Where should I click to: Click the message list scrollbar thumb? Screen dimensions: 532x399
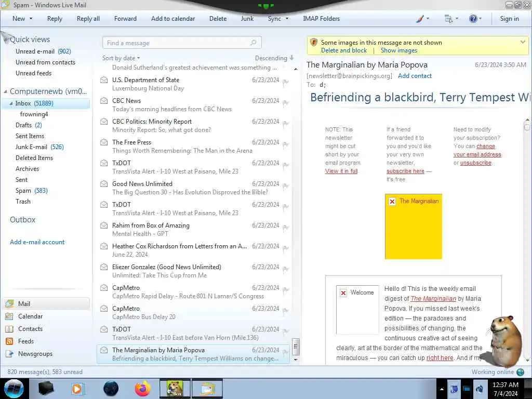point(296,347)
